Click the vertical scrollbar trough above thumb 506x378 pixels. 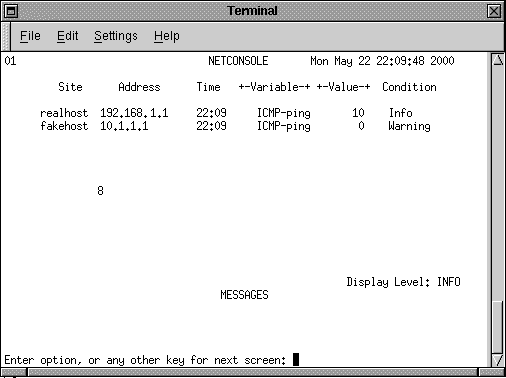pos(498,183)
